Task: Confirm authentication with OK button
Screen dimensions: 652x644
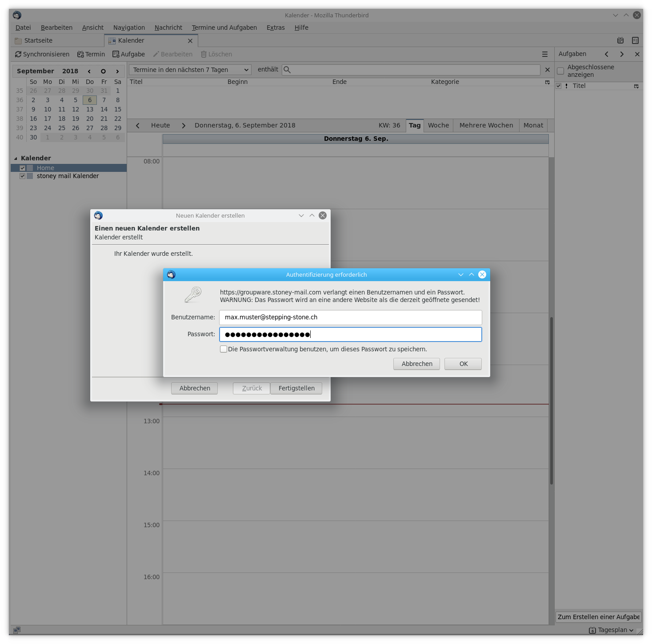Action: (463, 364)
